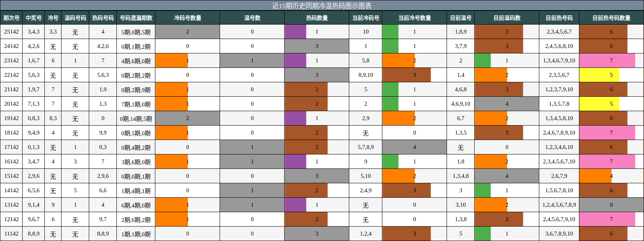Select the 热码数量 column header
Image resolution: width=644 pixels, height=241 pixels.
[317, 18]
